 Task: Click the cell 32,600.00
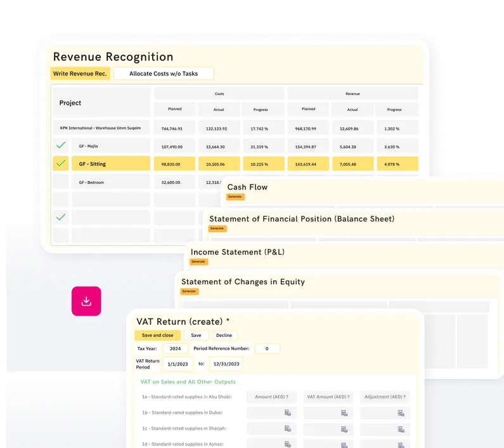174,182
